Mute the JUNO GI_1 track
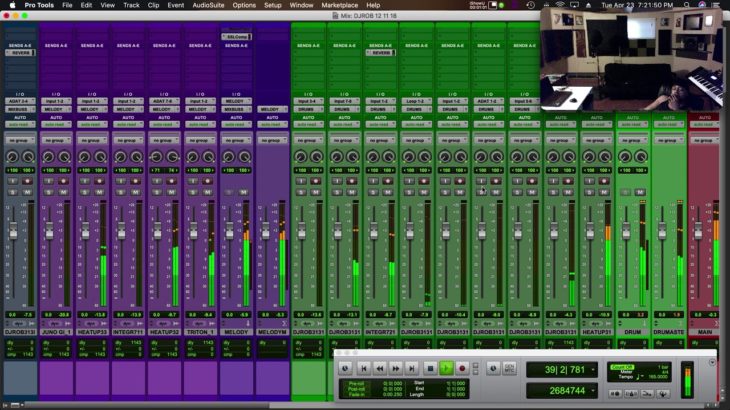 tap(63, 192)
